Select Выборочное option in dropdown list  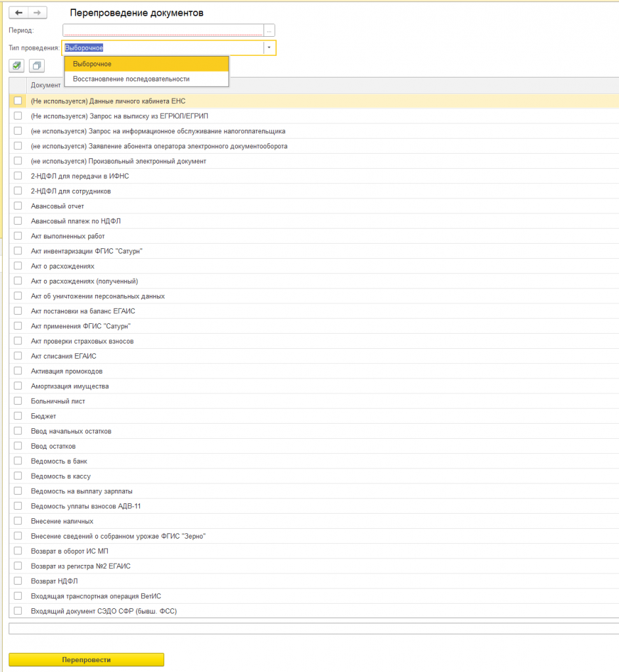147,64
